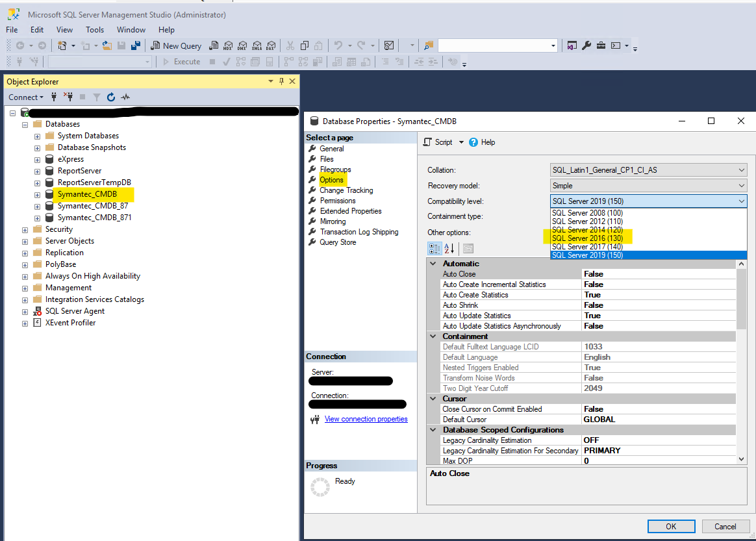Click the Activity Monitor icon in Object Explorer

pyautogui.click(x=125, y=97)
